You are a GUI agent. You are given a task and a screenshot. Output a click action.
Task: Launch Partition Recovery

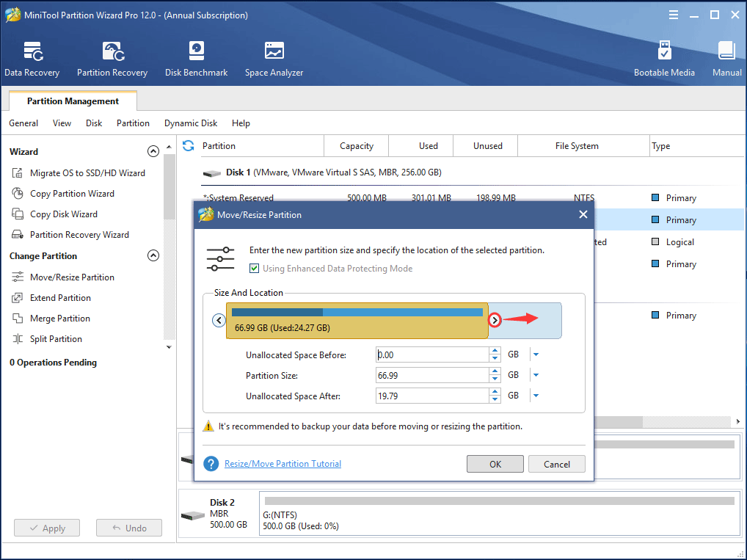(x=112, y=57)
